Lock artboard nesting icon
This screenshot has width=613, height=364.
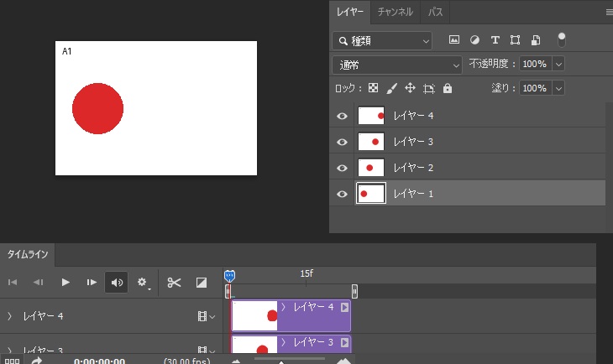click(429, 89)
